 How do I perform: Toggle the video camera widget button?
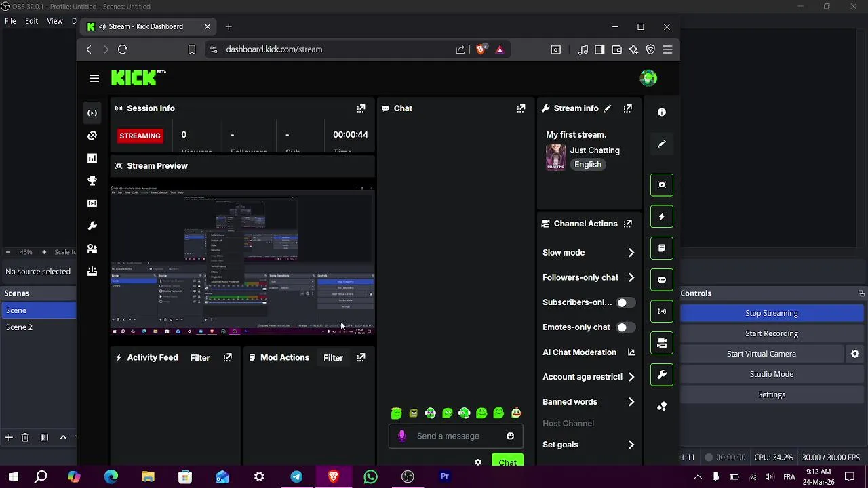662,343
